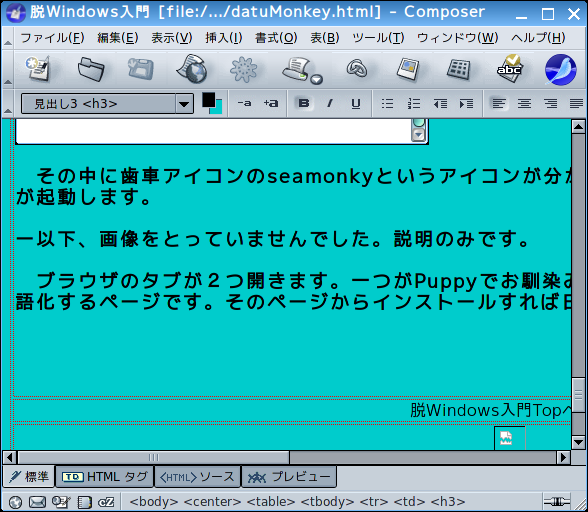Open the paragraph format dropdown showing 見出し3
Screen dimensions: 588x512
(x=107, y=104)
